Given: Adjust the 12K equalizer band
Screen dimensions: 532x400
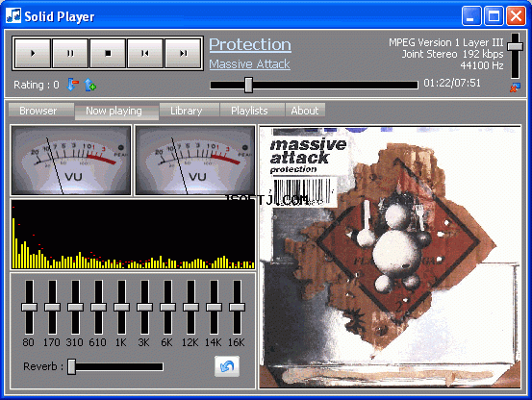Looking at the screenshot, I should pyautogui.click(x=190, y=307).
